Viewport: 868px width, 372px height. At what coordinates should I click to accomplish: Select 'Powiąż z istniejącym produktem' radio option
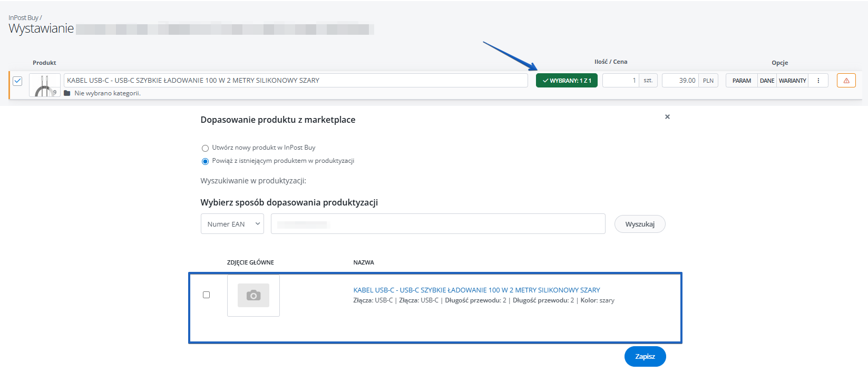coord(206,161)
